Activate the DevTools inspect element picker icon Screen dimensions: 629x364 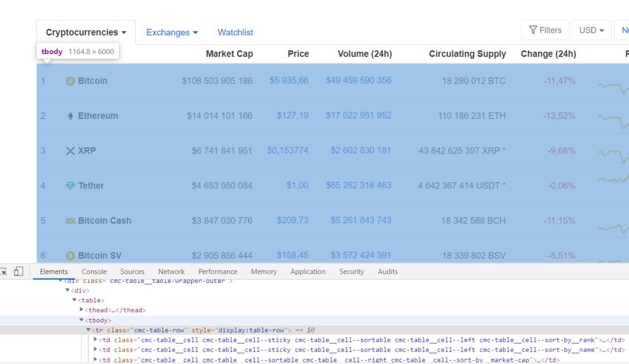pos(3,272)
